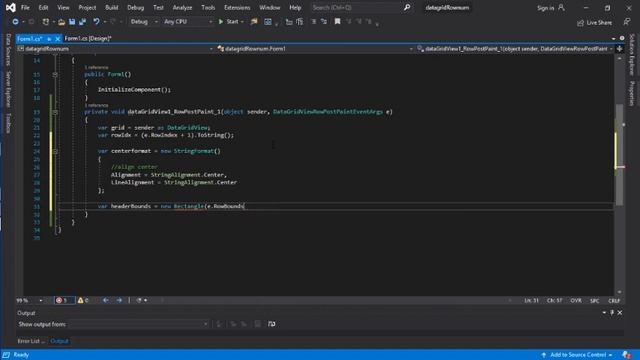The height and width of the screenshot is (360, 640).
Task: Go to previous issue arrow
Action: coord(106,300)
